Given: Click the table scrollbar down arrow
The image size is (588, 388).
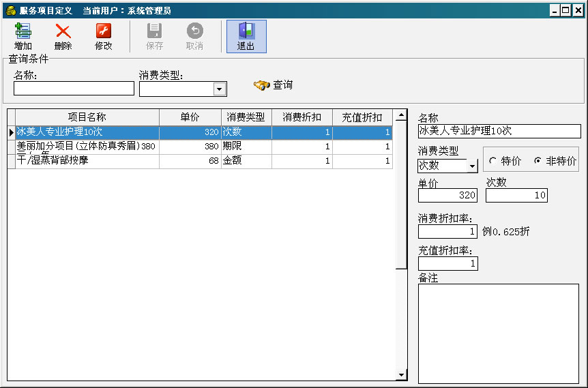Looking at the screenshot, I should pyautogui.click(x=401, y=375).
